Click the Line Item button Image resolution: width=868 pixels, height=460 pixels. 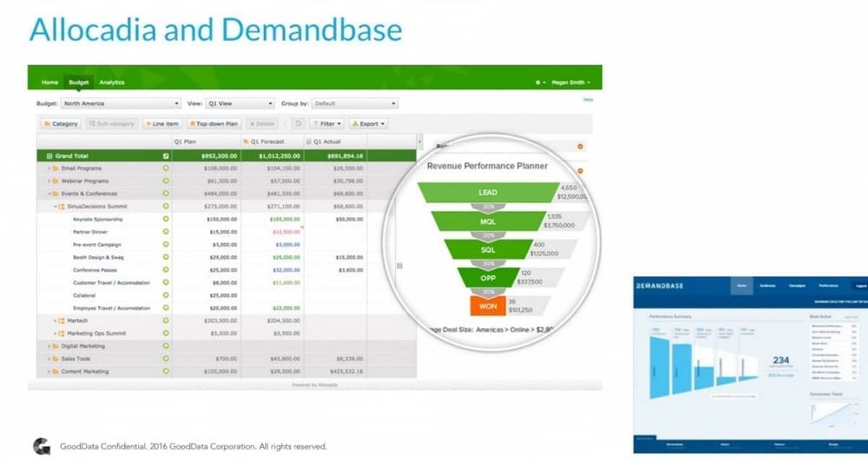point(162,124)
